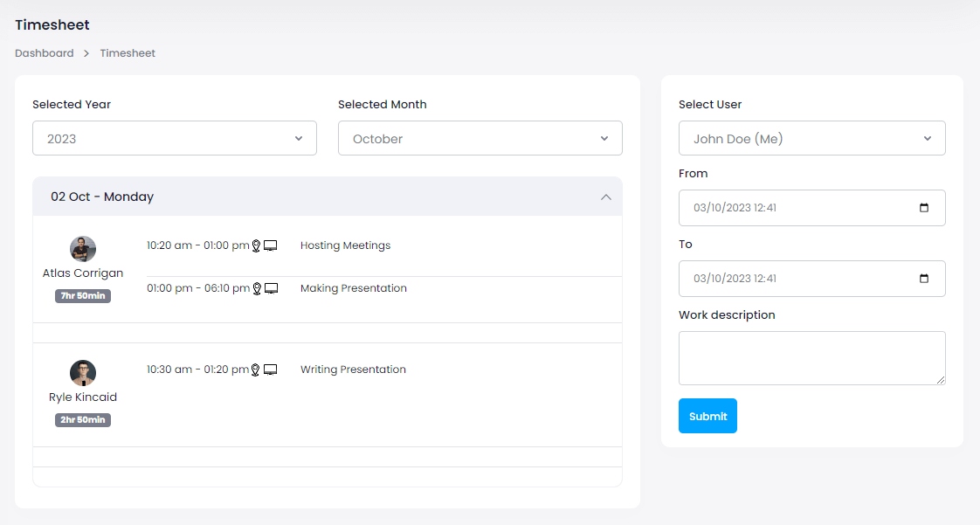Click monitor icon for Writing Presentation entry
This screenshot has height=525, width=980.
(x=271, y=370)
